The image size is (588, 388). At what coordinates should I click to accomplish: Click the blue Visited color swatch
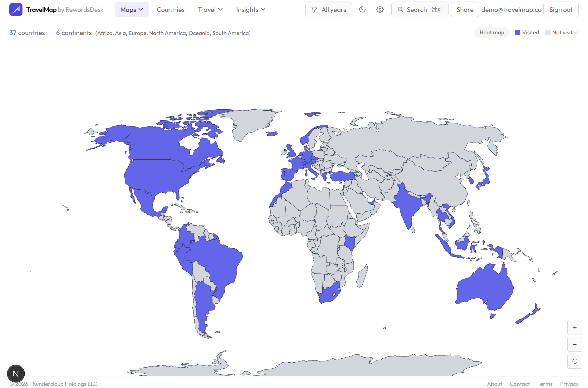pyautogui.click(x=518, y=32)
